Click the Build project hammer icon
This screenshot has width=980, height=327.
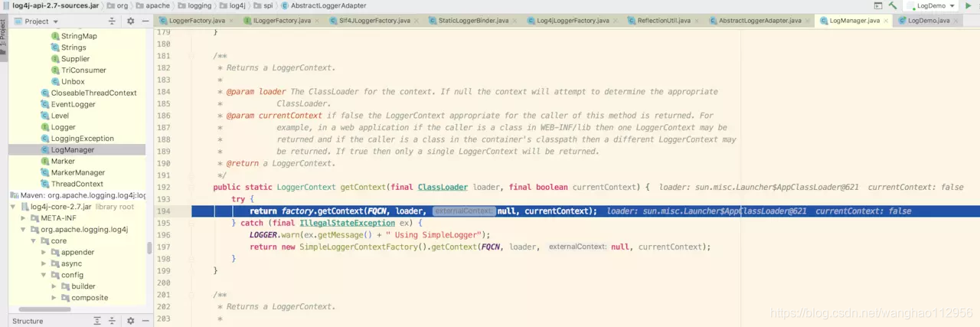[893, 5]
